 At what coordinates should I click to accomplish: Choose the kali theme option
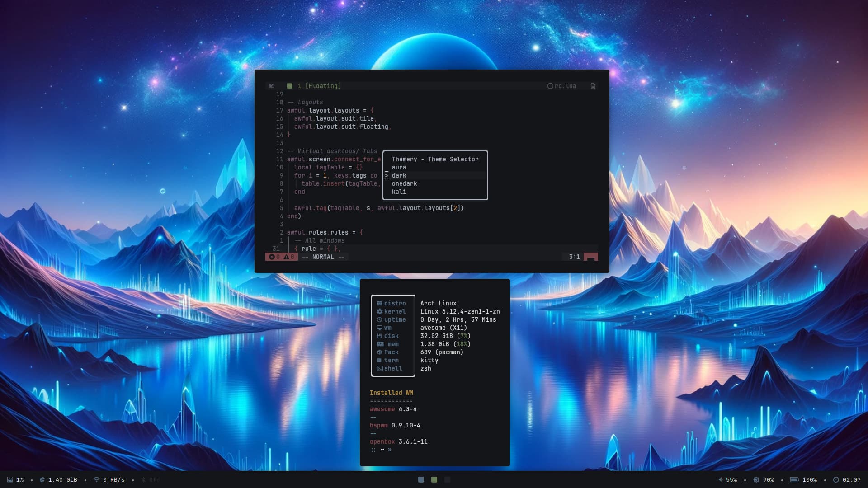click(399, 192)
